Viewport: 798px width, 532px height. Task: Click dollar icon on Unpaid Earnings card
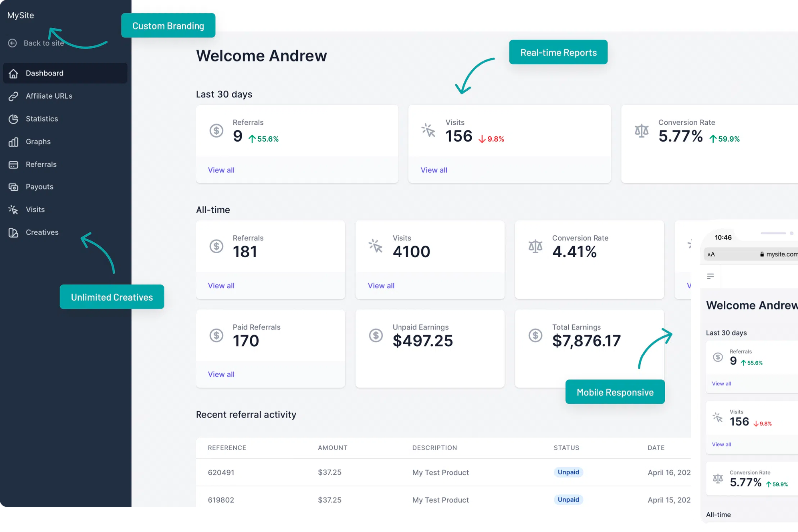pos(376,335)
